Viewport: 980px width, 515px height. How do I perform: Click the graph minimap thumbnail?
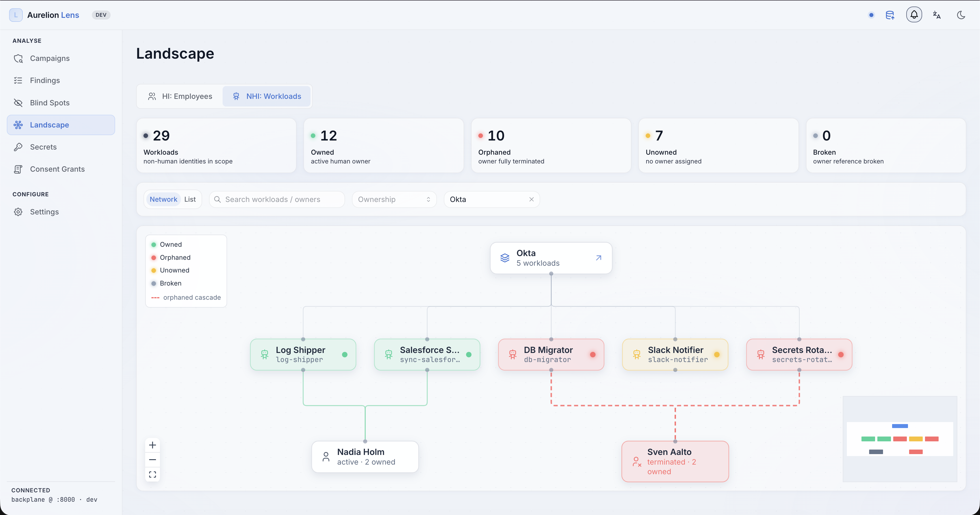[900, 439]
